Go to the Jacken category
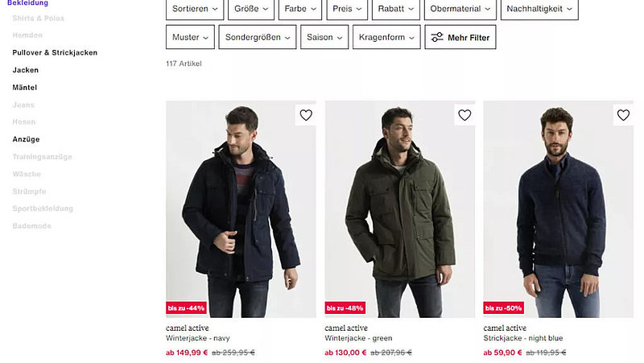644x363 pixels. [x=26, y=70]
